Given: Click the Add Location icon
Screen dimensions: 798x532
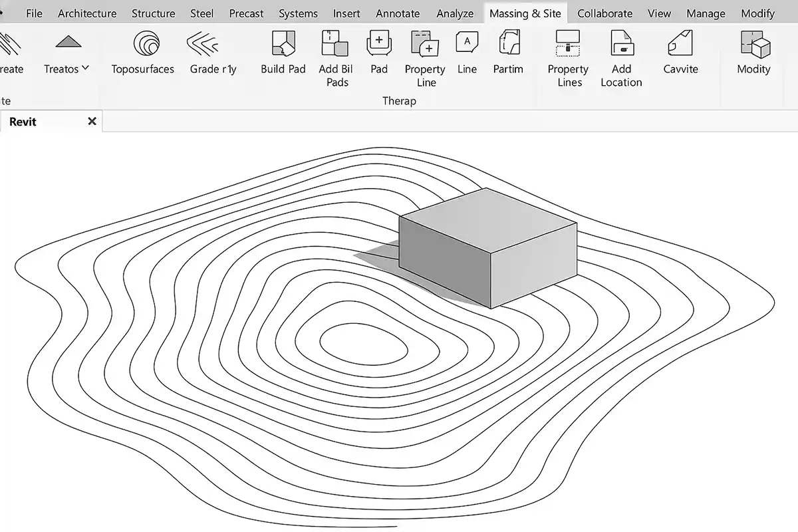Looking at the screenshot, I should click(x=621, y=44).
